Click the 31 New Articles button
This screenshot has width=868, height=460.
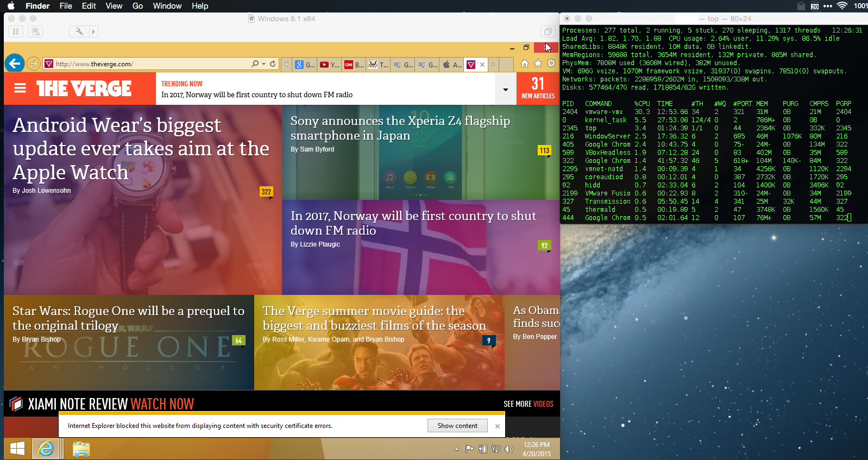pyautogui.click(x=538, y=89)
